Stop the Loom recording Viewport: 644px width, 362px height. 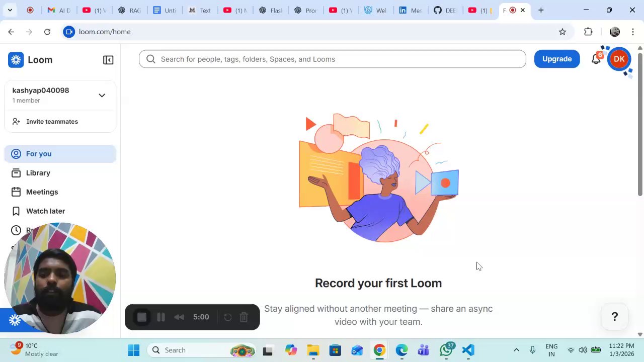[142, 317]
